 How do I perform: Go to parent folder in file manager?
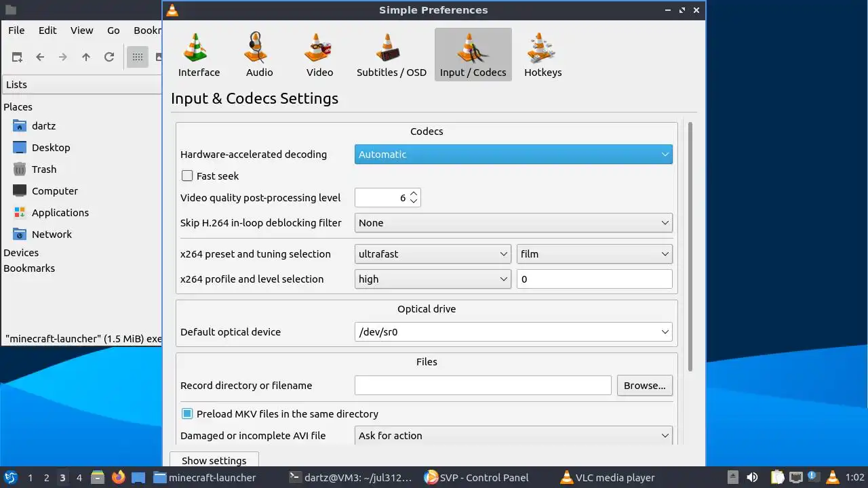[86, 57]
